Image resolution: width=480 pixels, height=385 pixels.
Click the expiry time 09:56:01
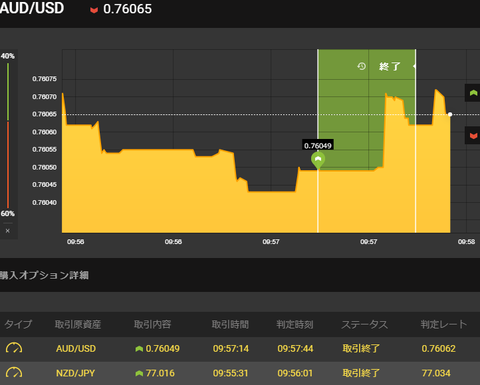(295, 373)
